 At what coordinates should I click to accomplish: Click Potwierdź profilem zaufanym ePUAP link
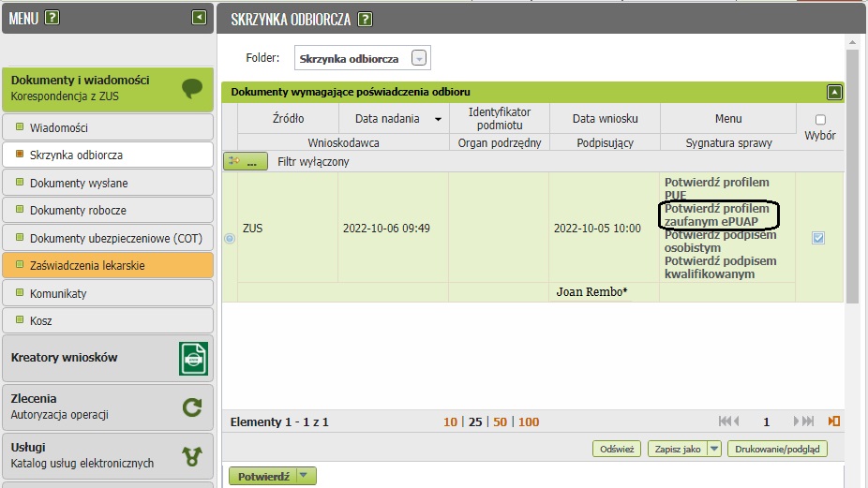point(717,214)
